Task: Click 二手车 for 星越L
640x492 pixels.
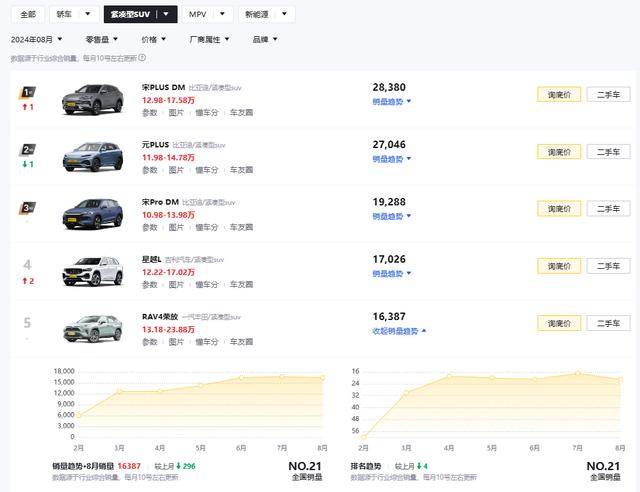Action: (x=608, y=266)
